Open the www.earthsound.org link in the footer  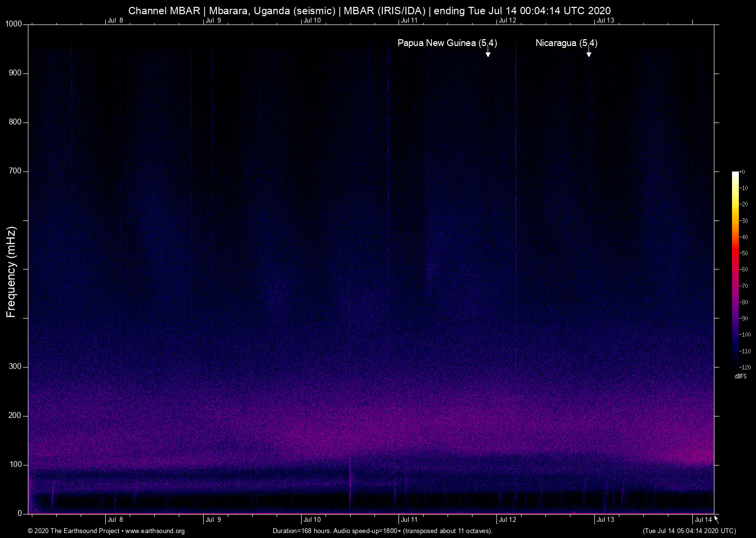(x=155, y=531)
